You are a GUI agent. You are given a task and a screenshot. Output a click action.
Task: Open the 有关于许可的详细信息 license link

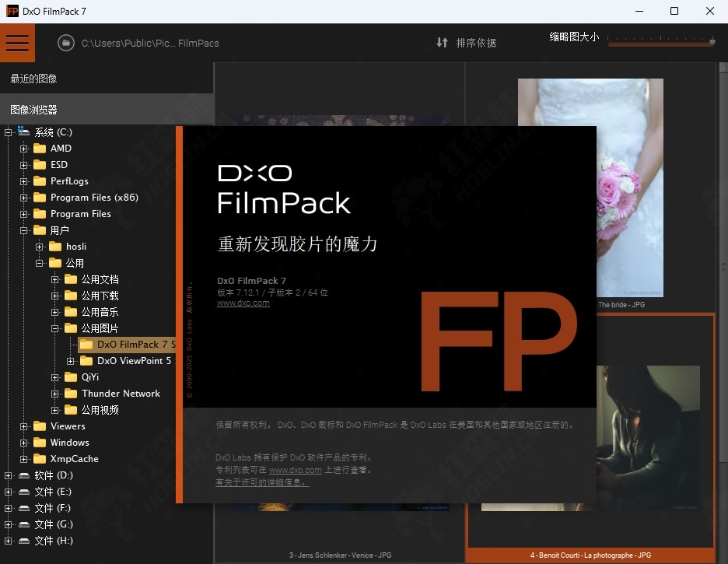[x=262, y=483]
